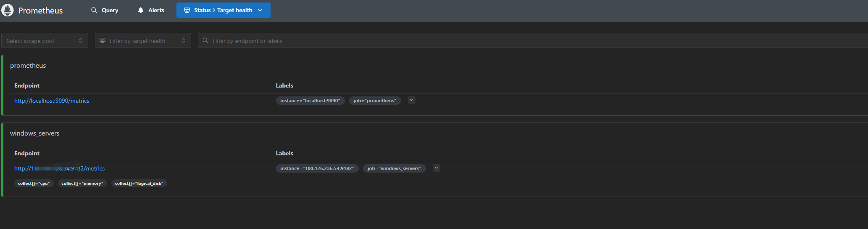Click the instance="localhost:9090" label badge
This screenshot has height=229, width=868.
310,101
